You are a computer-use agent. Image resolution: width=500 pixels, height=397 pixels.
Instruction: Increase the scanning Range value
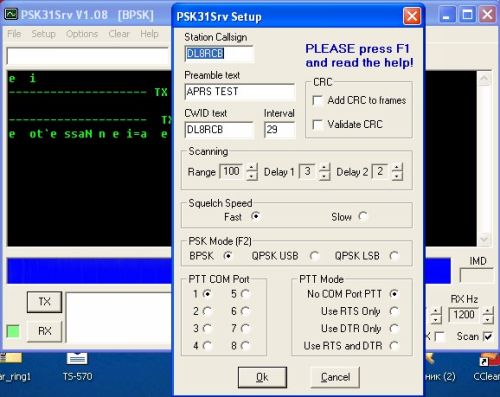tap(252, 168)
